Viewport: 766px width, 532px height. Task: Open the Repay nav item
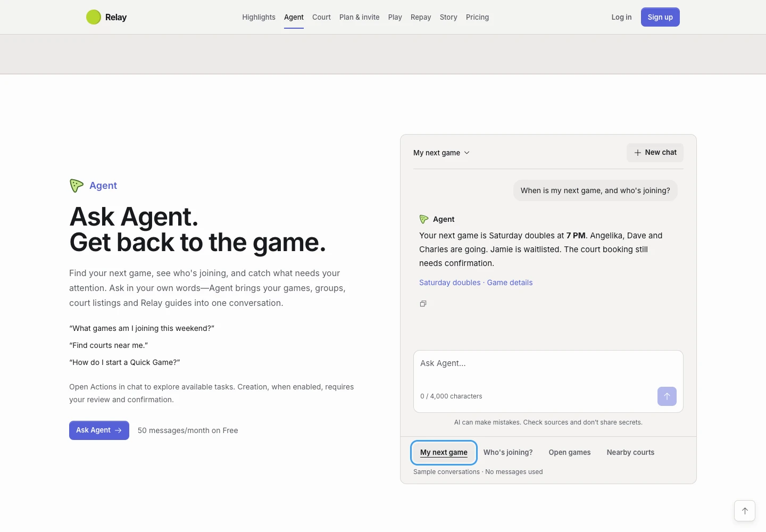421,17
